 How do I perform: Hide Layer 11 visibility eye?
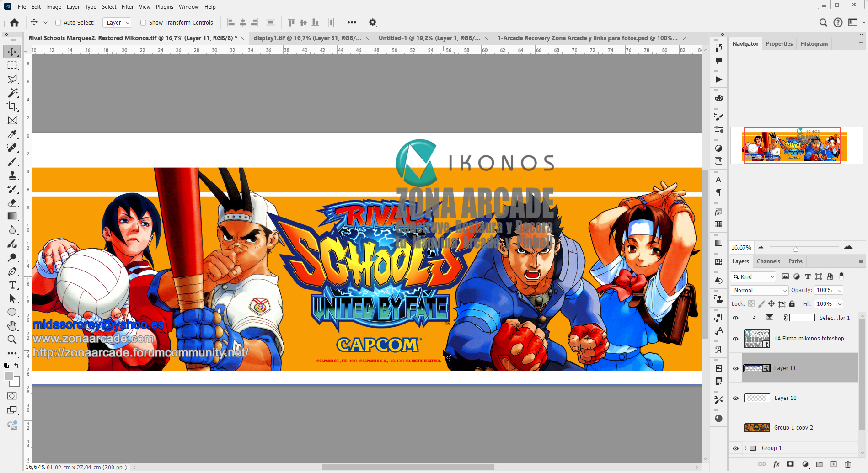[735, 368]
